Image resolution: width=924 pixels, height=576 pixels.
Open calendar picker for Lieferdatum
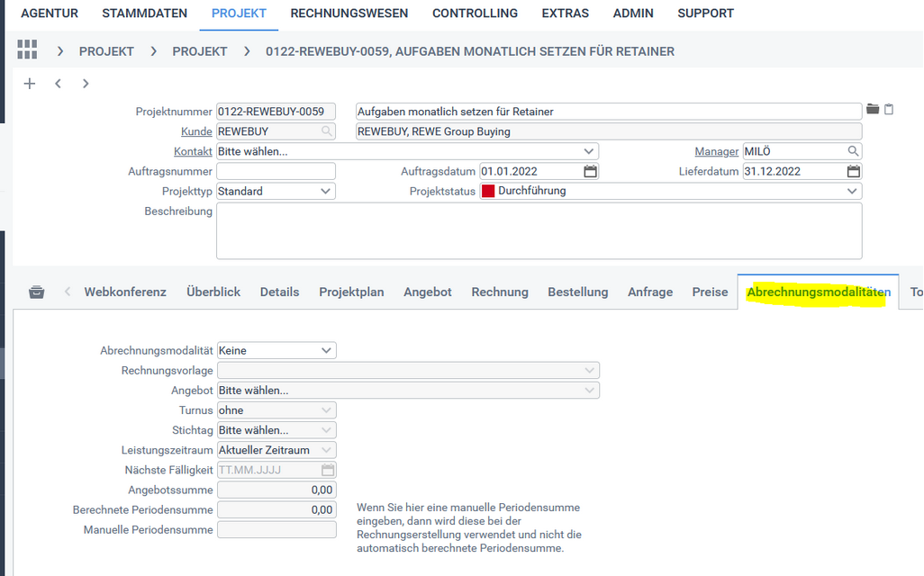[853, 171]
